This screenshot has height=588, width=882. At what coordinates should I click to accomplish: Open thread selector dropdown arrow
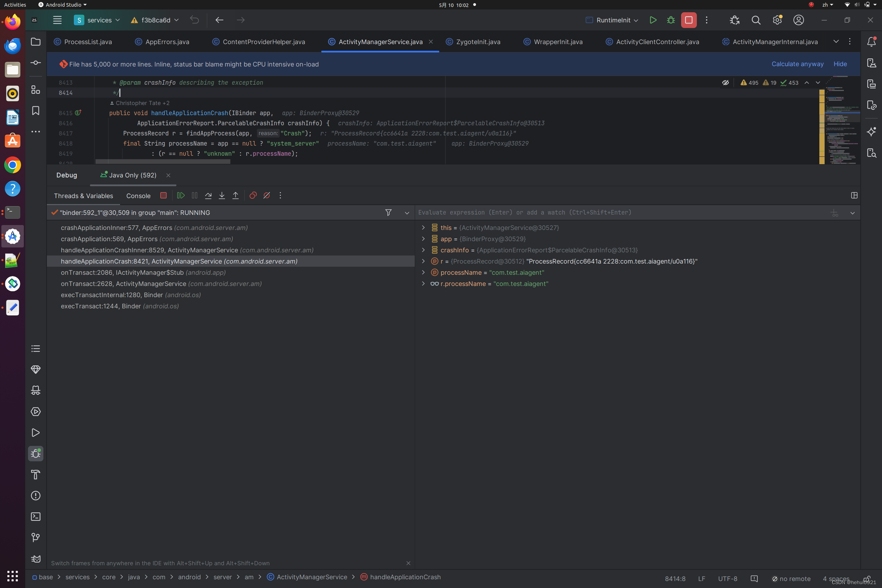coord(407,213)
